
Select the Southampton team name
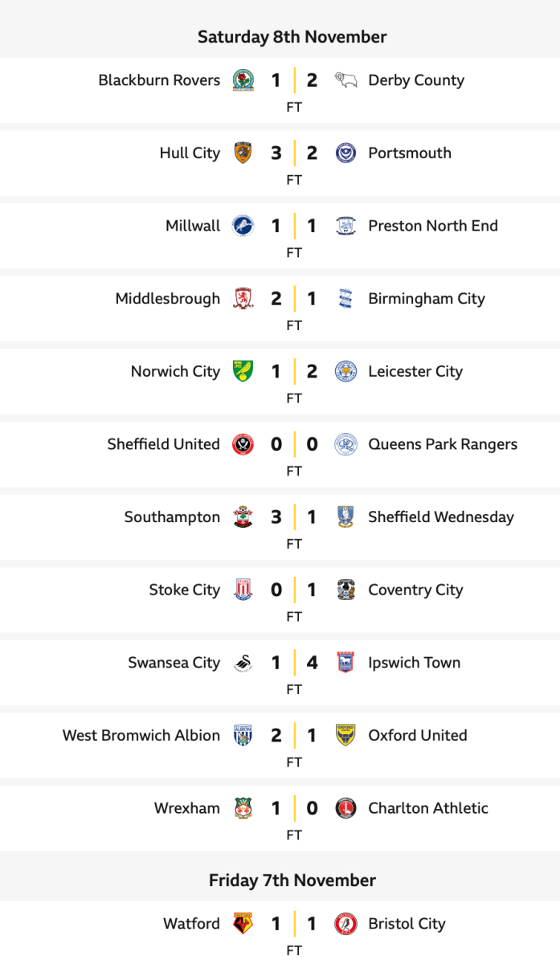[172, 517]
